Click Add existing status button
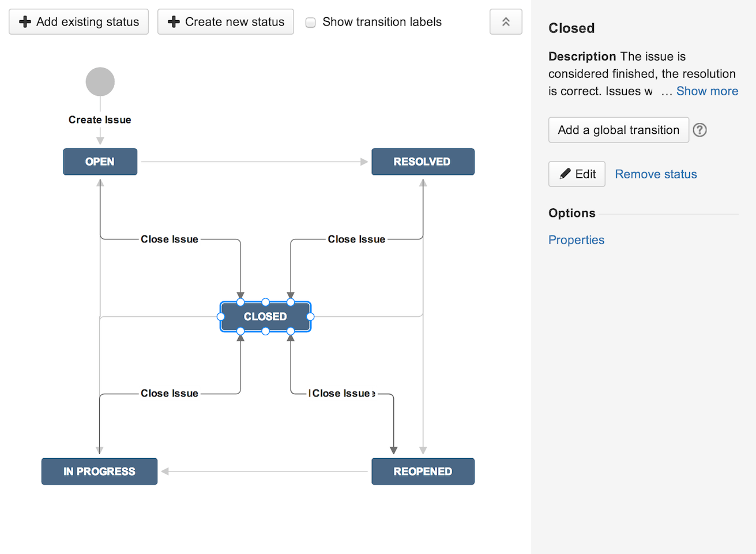Screen dimensions: 756x554 coord(79,22)
